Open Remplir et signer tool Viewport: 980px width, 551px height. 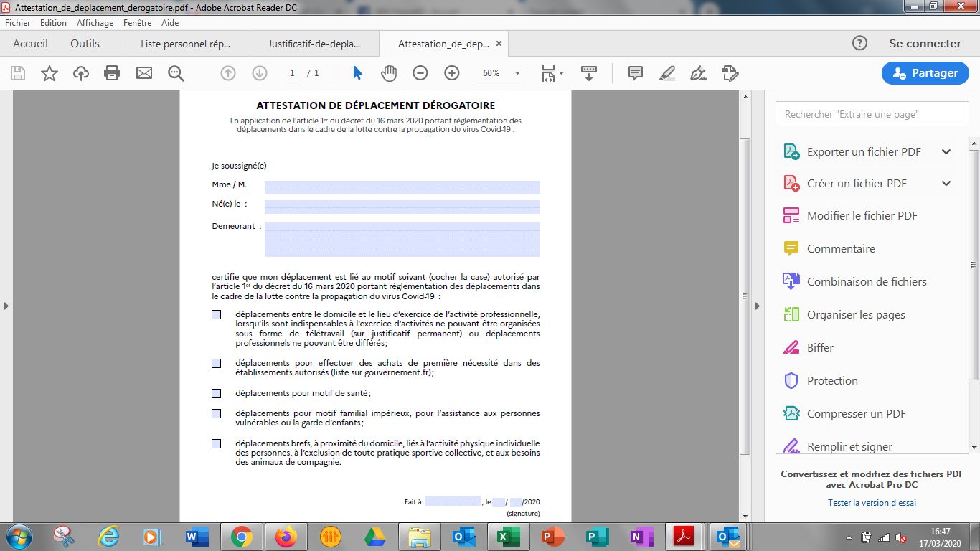pos(849,446)
